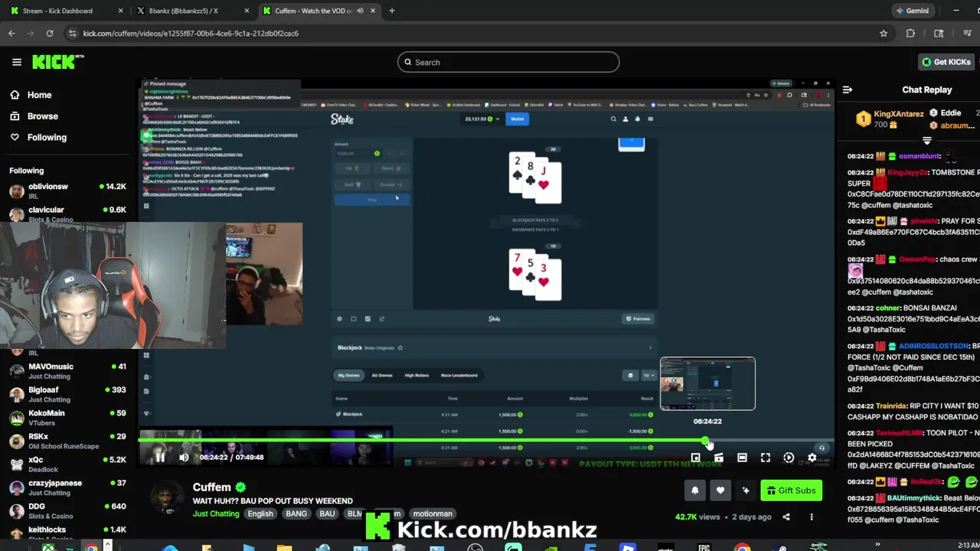The width and height of the screenshot is (980, 551).
Task: Open crazyjapanese channel in sidebar
Action: tap(67, 487)
